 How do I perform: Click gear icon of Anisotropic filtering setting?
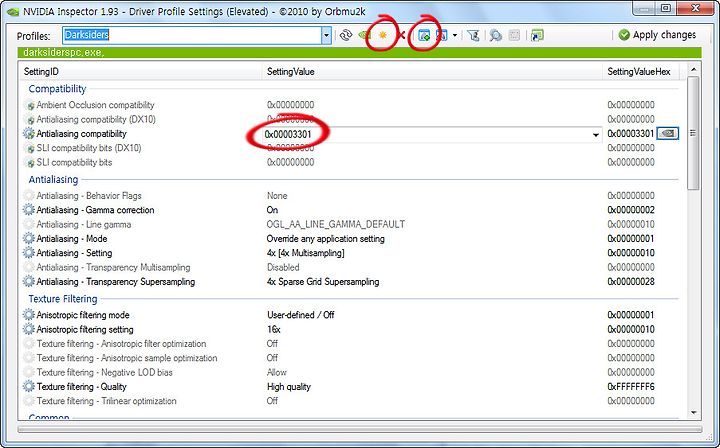click(28, 329)
